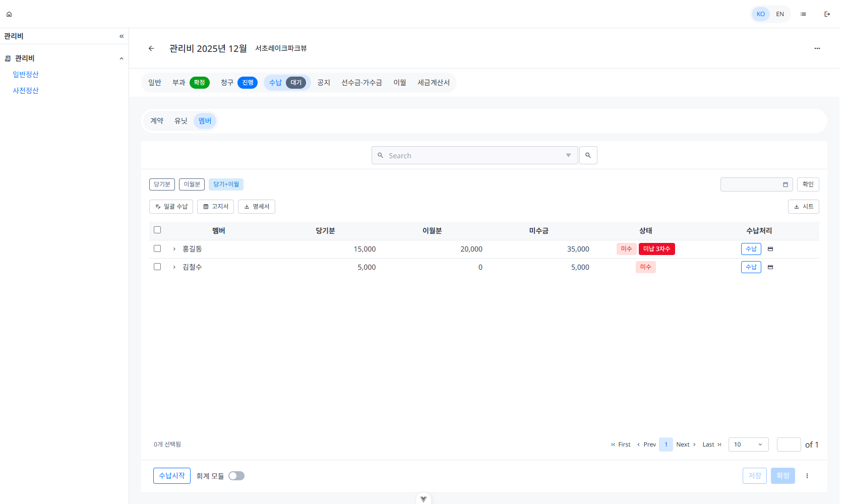Open the 선수금·가수금 tab

point(362,83)
